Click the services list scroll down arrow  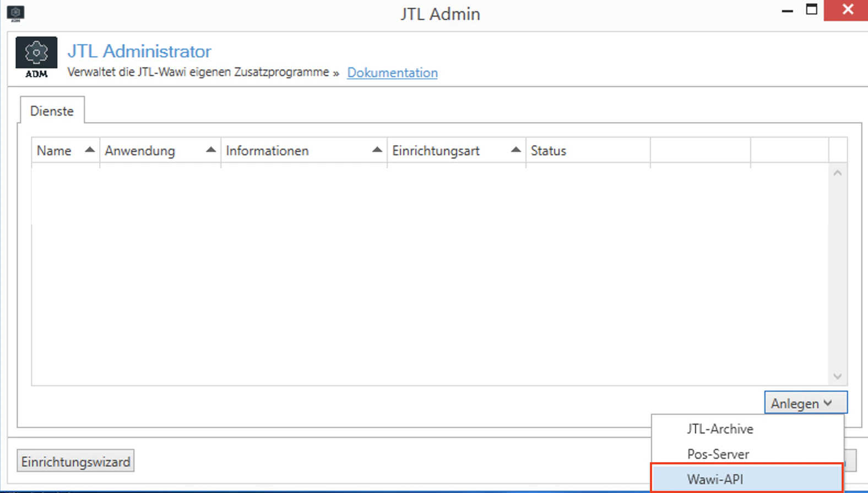(x=838, y=376)
